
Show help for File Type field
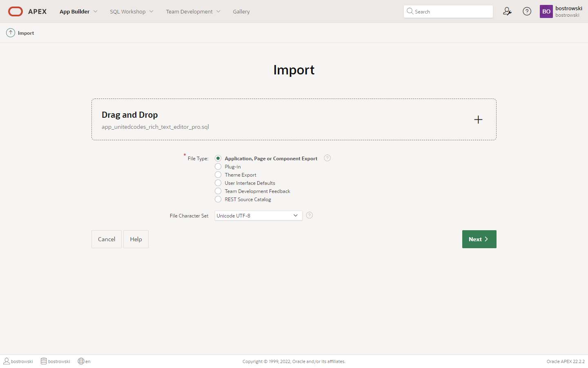pyautogui.click(x=327, y=158)
